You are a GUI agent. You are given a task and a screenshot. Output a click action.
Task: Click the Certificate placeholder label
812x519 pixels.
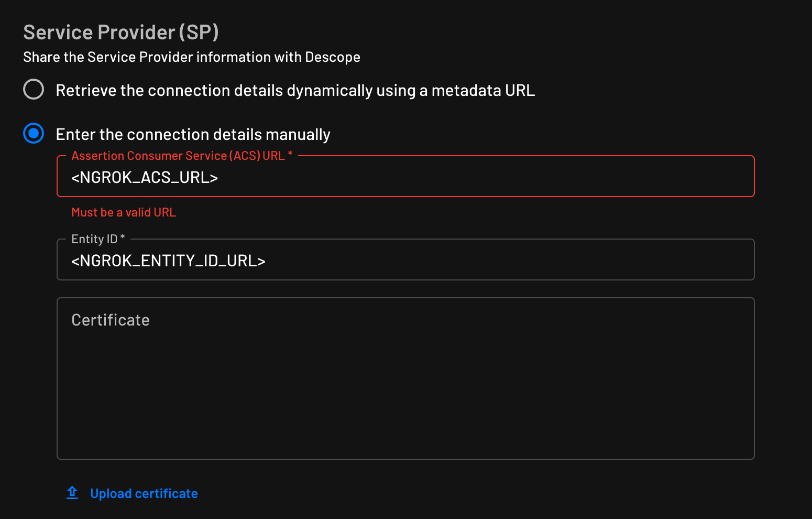click(111, 320)
